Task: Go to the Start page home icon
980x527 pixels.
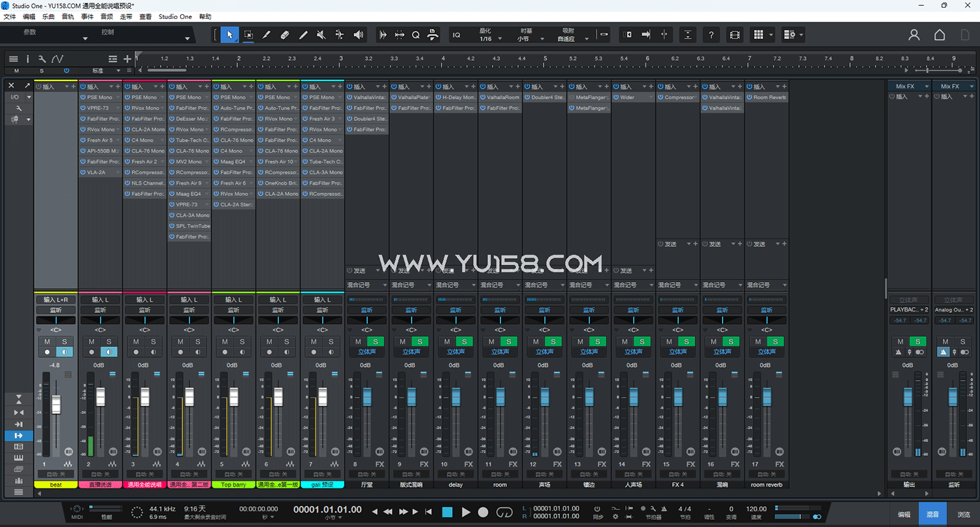Action: [x=939, y=35]
